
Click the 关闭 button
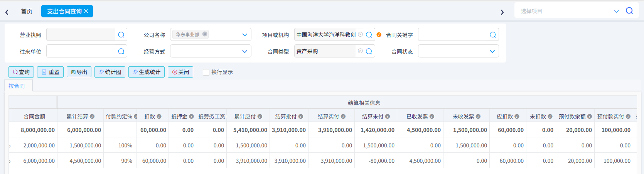point(180,72)
